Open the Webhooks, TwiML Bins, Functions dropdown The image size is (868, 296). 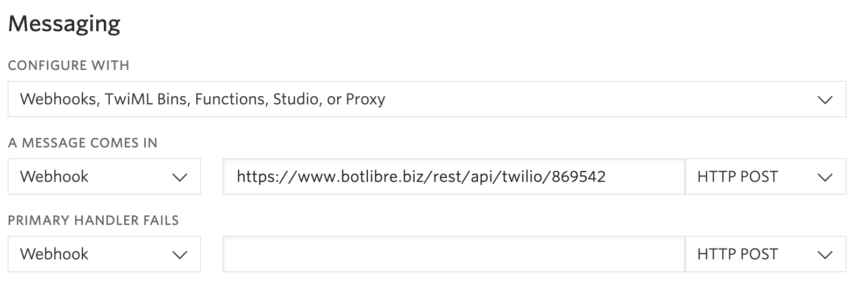[427, 99]
